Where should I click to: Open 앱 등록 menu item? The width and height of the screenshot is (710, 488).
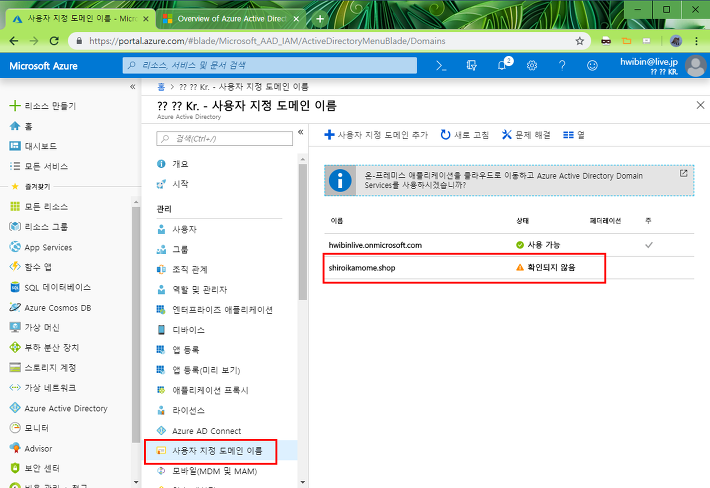click(178, 349)
